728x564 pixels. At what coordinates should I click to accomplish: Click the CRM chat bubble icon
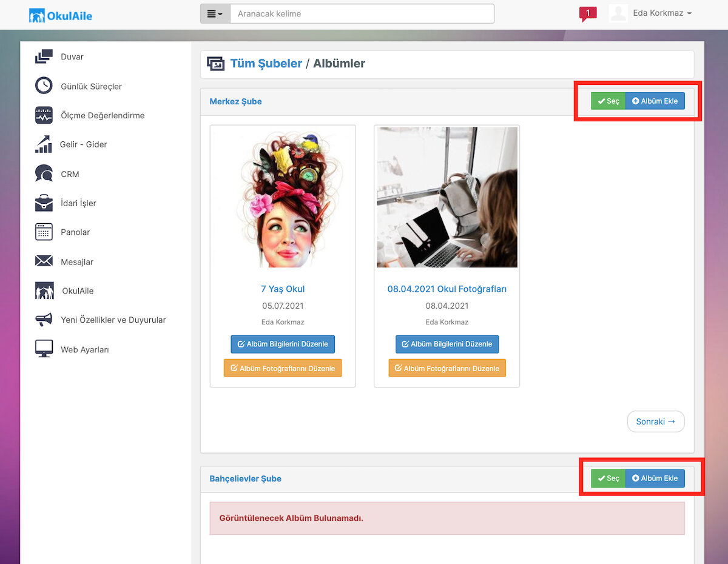click(44, 174)
